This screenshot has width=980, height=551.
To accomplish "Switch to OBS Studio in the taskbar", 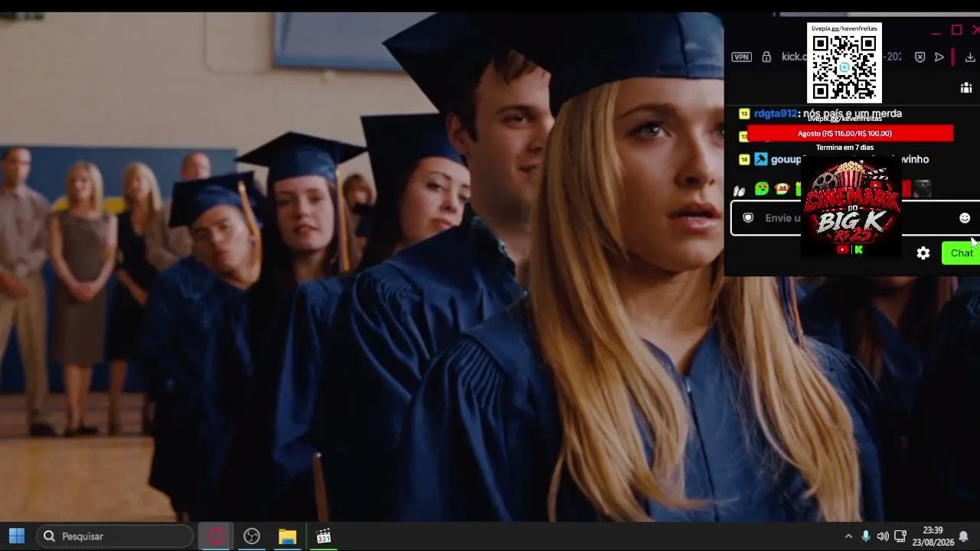I will 252,536.
